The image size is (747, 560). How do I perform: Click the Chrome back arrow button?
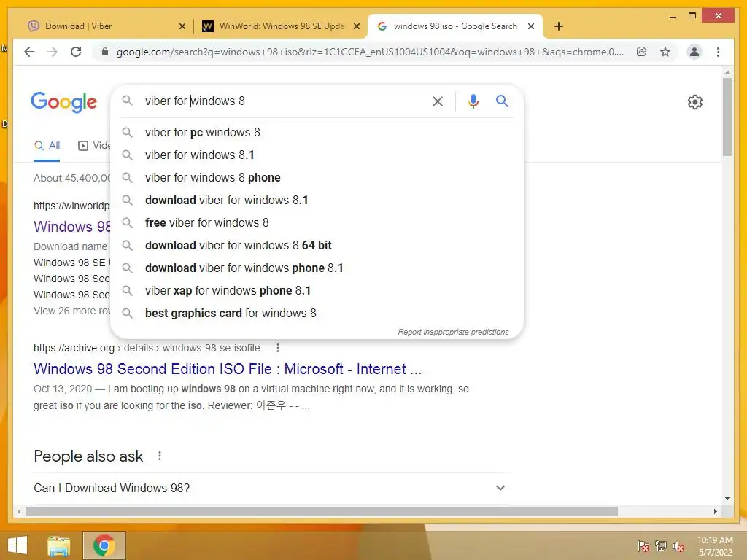29,52
